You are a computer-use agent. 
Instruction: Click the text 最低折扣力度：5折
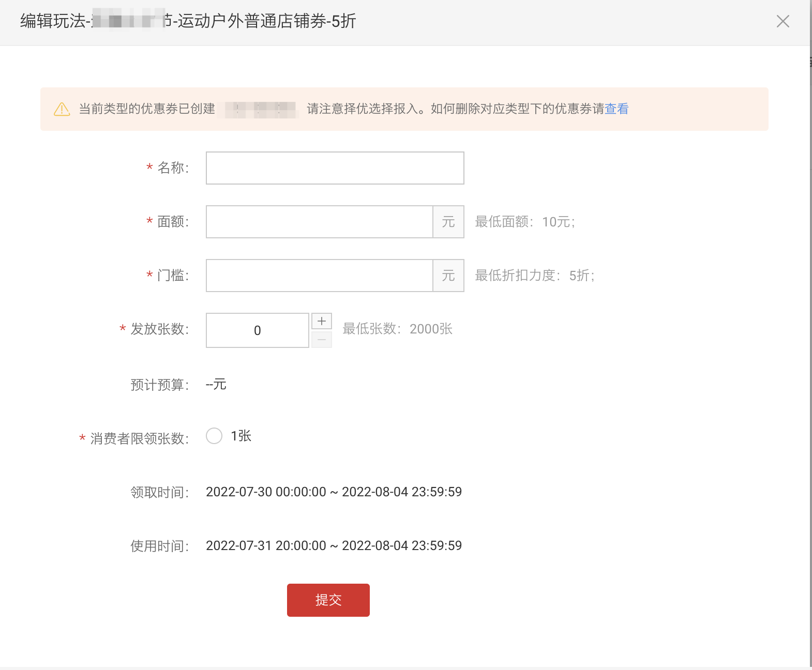coord(535,276)
